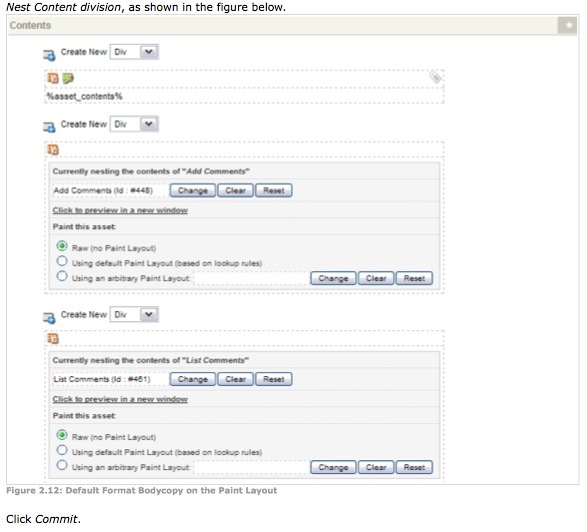Open properties icon of Add Comments division
Image resolution: width=587 pixels, height=532 pixels.
coord(53,150)
